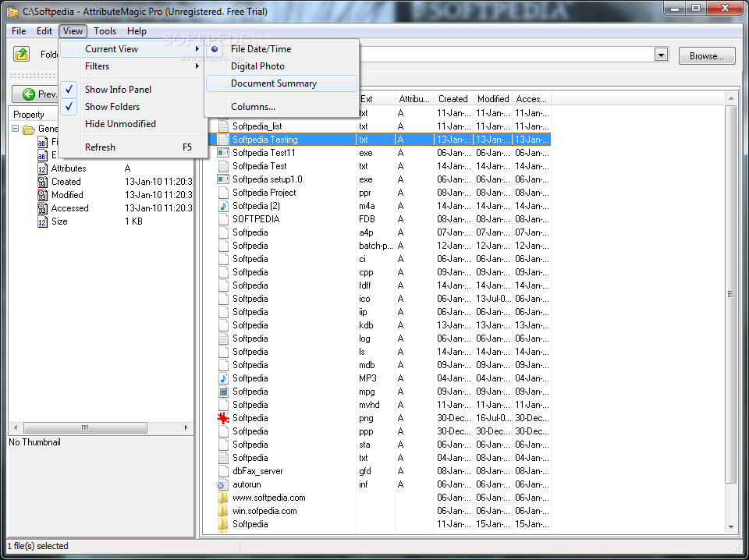Click the Softpedia Test11 exe file icon
Viewport: 749px width, 560px height.
223,153
